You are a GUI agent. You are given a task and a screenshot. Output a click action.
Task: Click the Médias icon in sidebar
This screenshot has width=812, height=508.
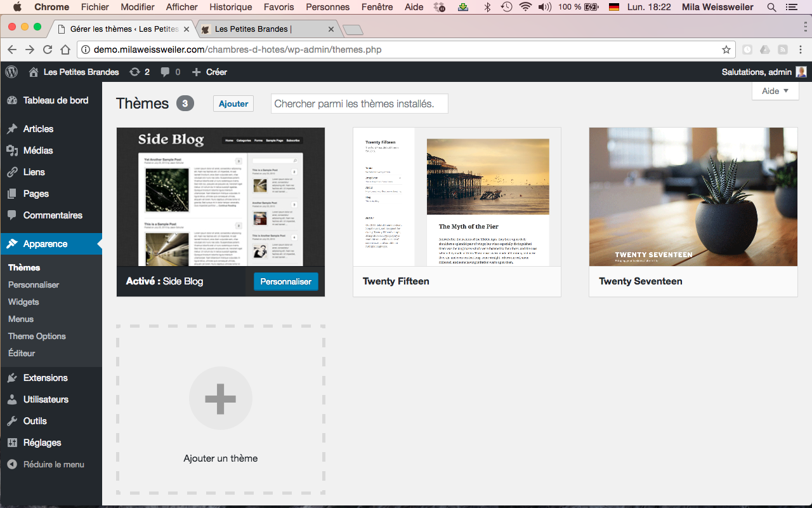tap(12, 150)
